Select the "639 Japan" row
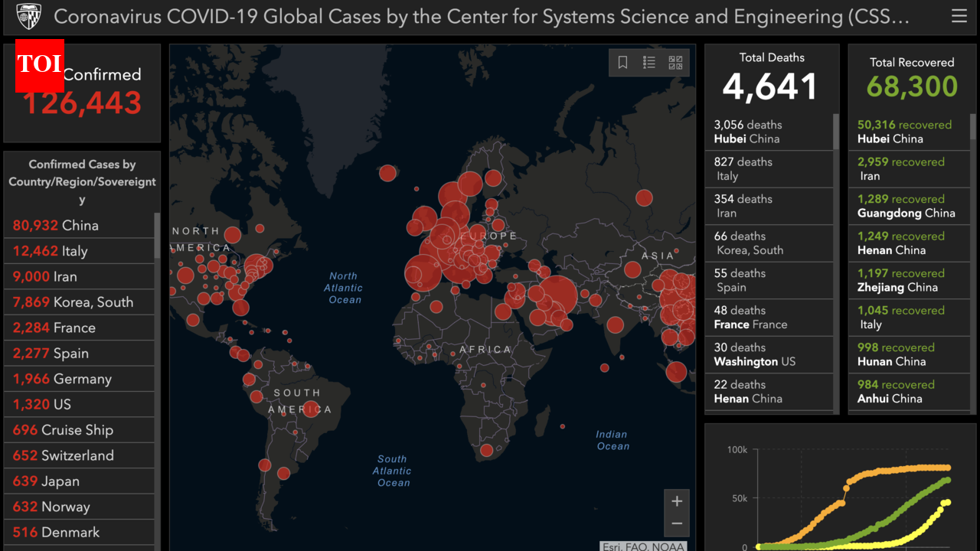This screenshot has height=551, width=980. click(x=80, y=481)
